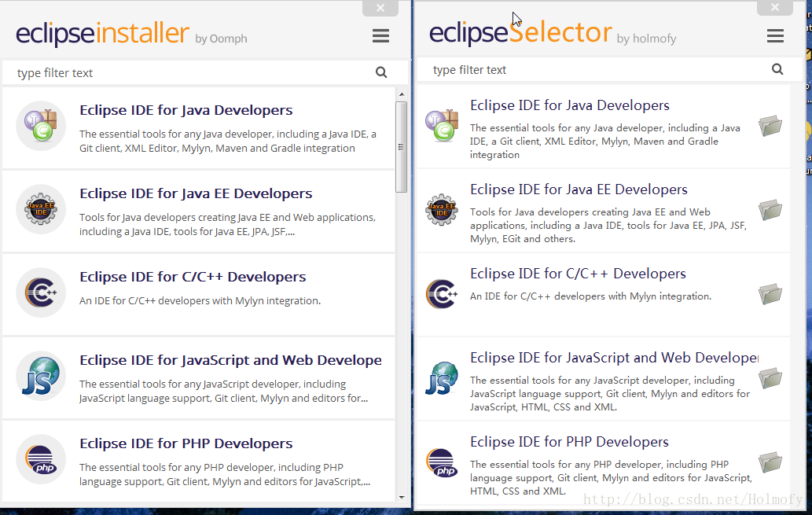Click Java EE IDE gear icon in Installer

click(41, 209)
